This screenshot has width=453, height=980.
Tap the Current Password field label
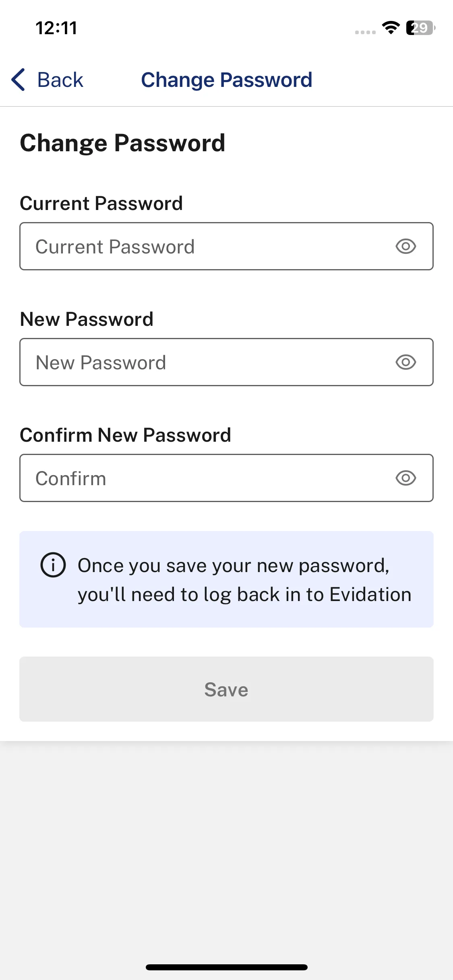pyautogui.click(x=101, y=203)
